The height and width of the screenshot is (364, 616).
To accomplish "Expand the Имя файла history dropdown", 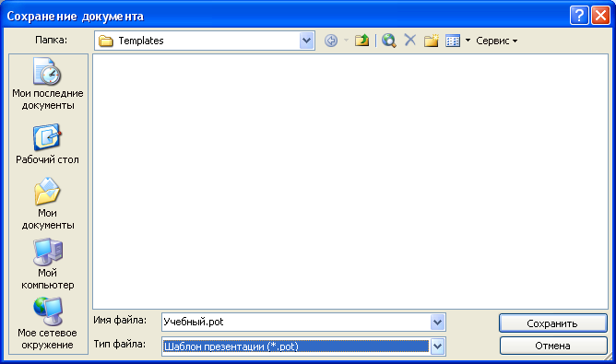I will pos(437,323).
